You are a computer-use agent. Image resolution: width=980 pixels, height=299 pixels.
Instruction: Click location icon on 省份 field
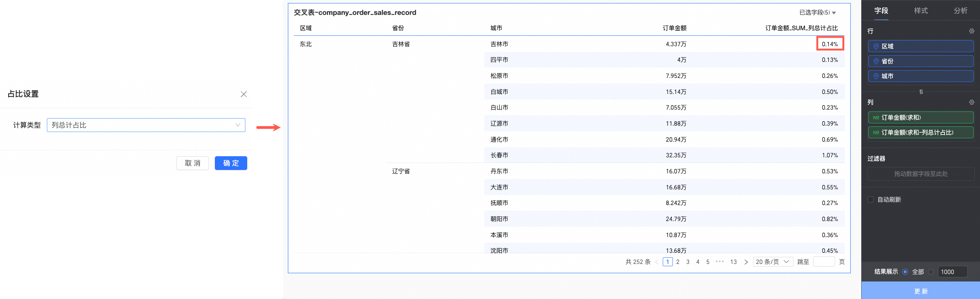click(x=876, y=61)
